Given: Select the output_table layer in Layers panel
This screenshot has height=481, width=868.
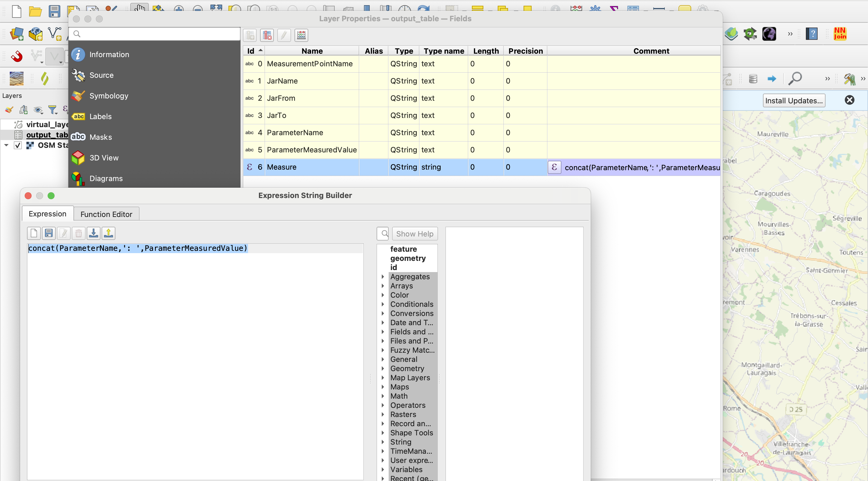Looking at the screenshot, I should click(x=47, y=135).
